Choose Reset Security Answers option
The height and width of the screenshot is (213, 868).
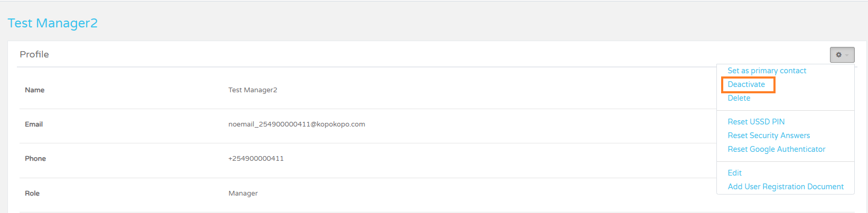pos(769,135)
